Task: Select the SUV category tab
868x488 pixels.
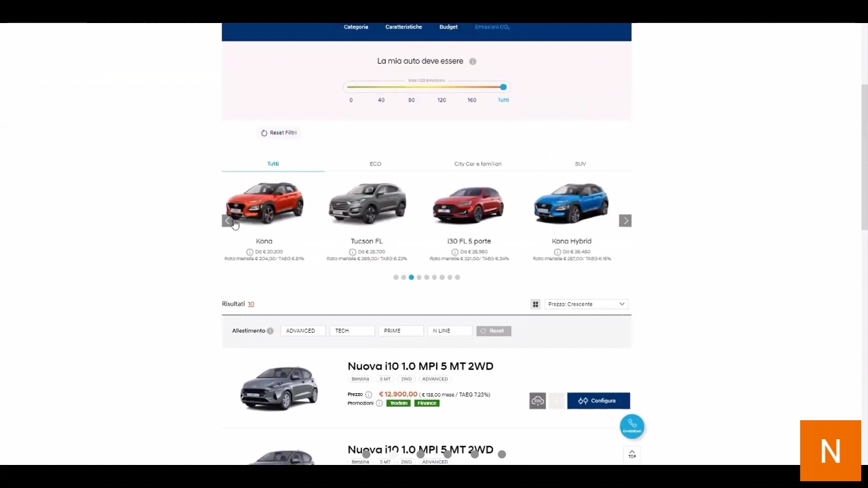Action: pyautogui.click(x=580, y=164)
